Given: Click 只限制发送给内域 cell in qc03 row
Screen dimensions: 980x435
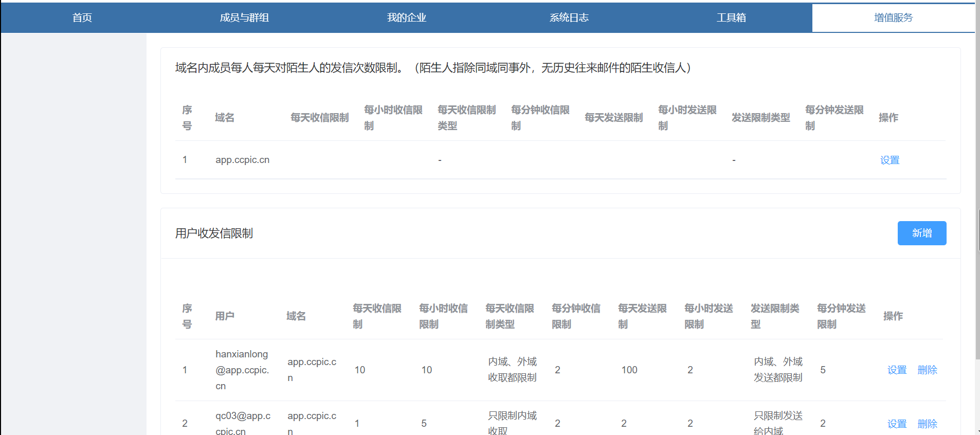Looking at the screenshot, I should [x=778, y=423].
